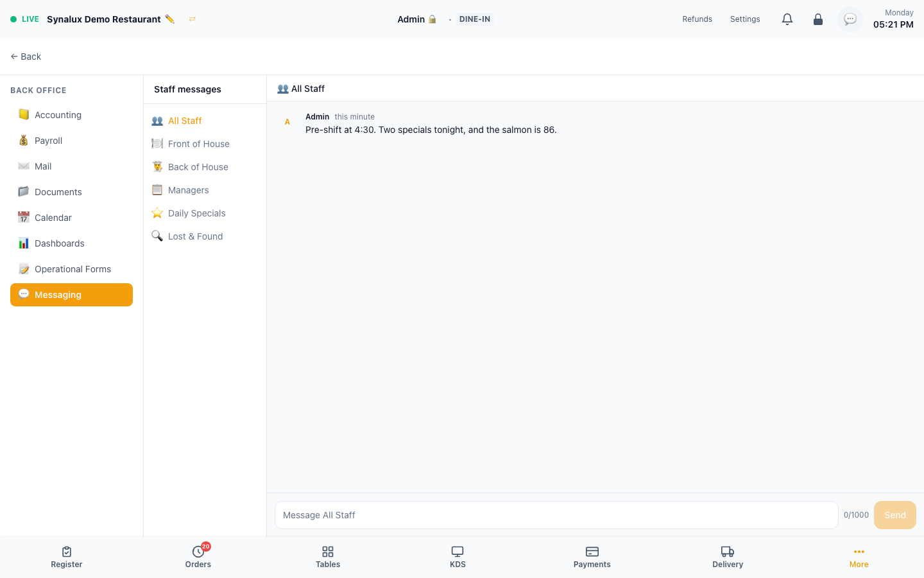Select the All Staff channel
The image size is (924, 578).
pos(205,121)
